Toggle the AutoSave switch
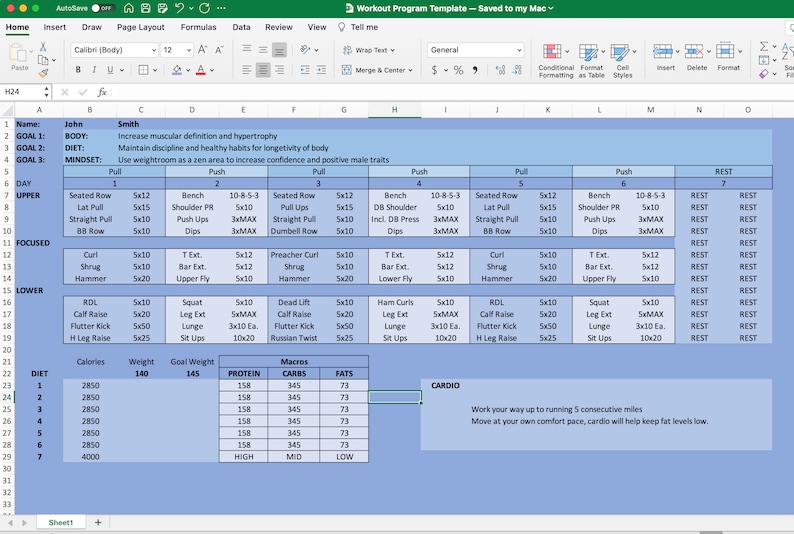 [102, 8]
